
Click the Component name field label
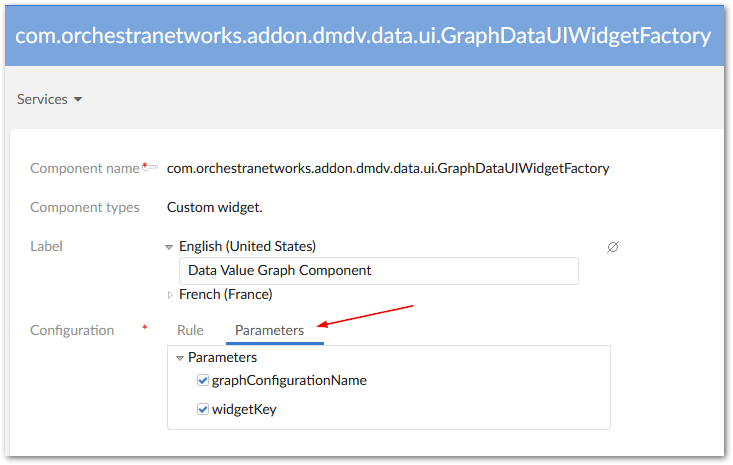tap(85, 168)
